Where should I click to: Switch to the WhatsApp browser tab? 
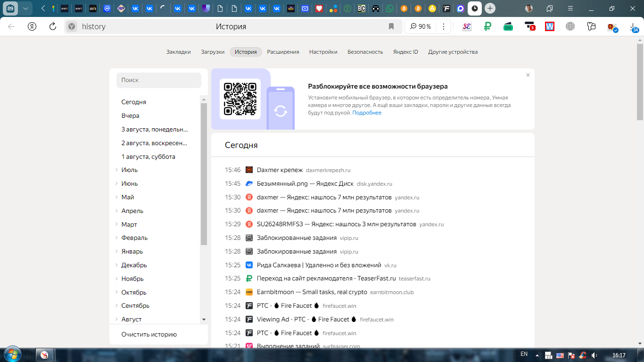[x=389, y=8]
